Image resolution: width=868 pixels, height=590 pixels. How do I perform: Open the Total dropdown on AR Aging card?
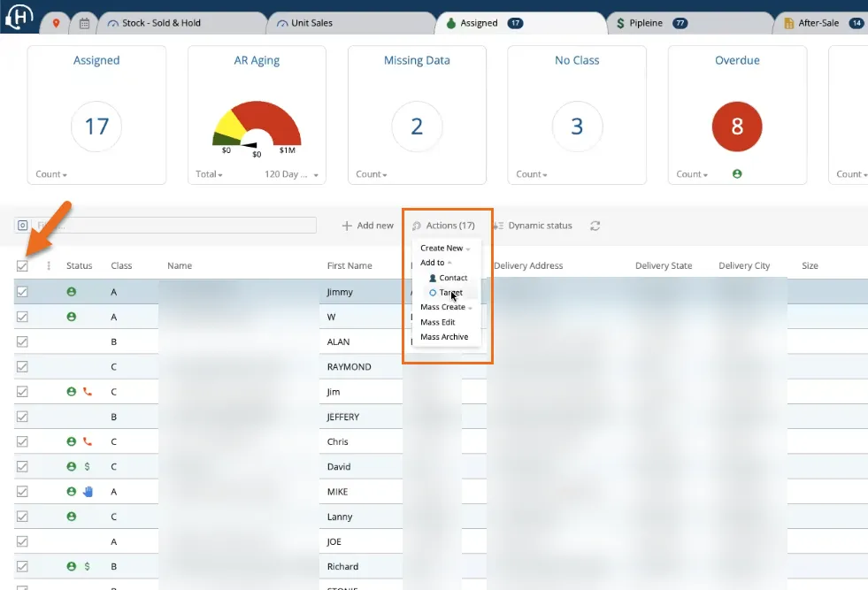(209, 174)
